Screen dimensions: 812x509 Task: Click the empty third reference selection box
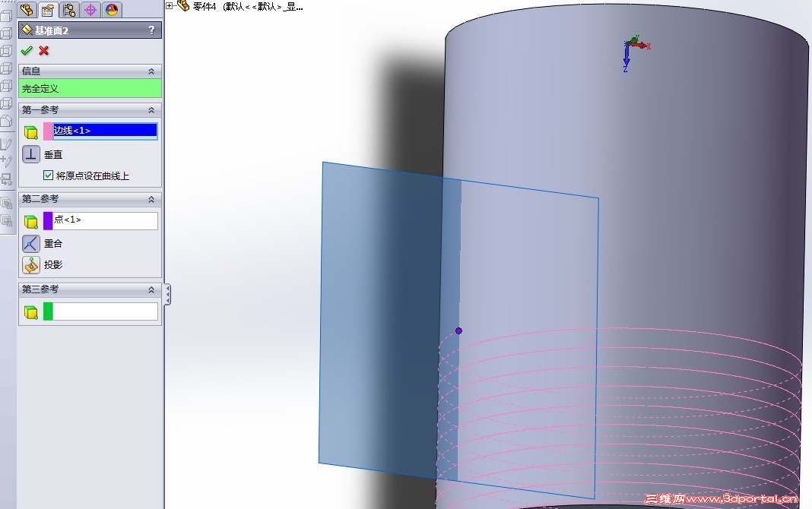(105, 311)
